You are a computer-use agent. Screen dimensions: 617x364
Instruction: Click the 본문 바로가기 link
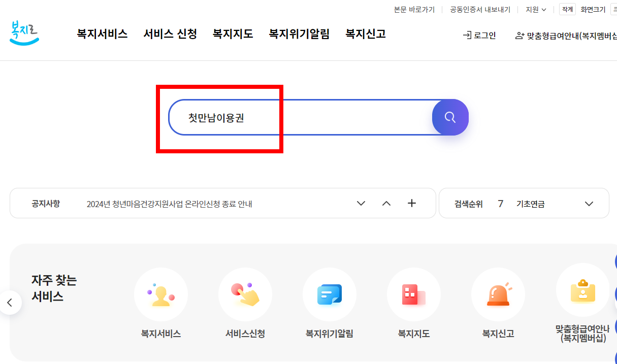(x=414, y=10)
